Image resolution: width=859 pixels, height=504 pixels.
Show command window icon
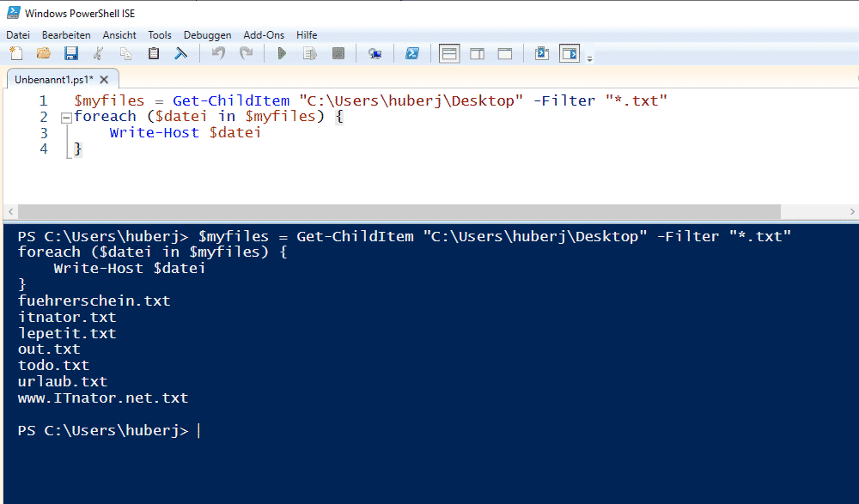coord(542,53)
